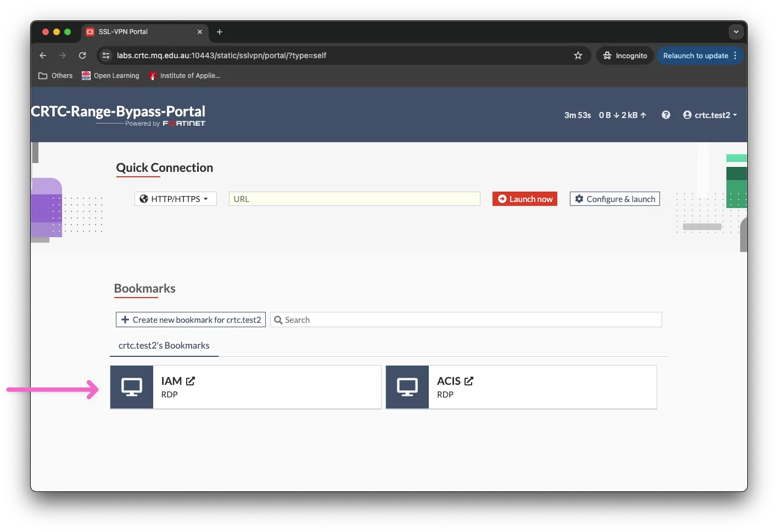Click the IAM RDP monitor icon
The image size is (778, 532).
tap(132, 387)
